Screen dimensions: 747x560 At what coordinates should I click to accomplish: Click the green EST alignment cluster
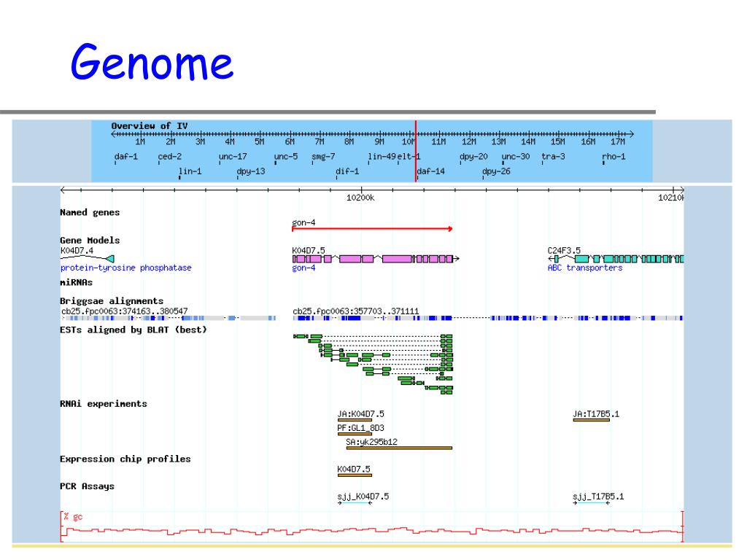tap(373, 365)
